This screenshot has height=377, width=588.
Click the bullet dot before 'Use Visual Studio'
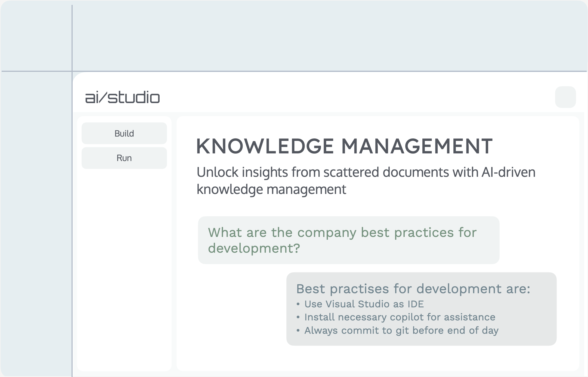(298, 304)
